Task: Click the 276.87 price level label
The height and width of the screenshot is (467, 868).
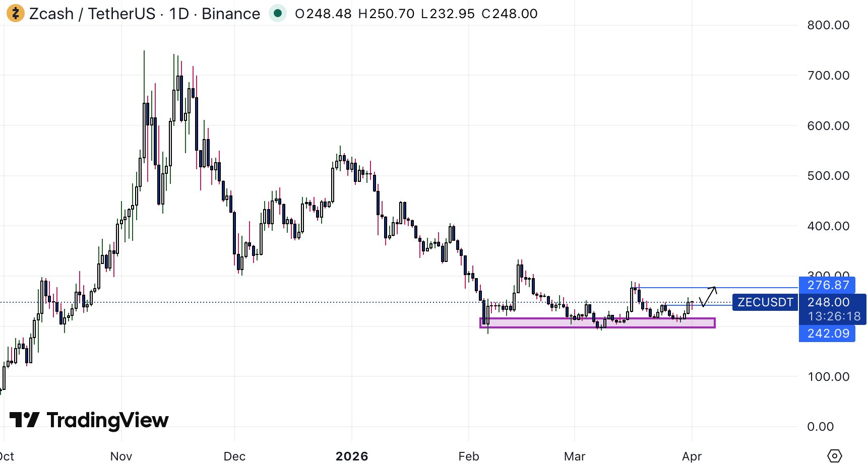Action: click(x=828, y=285)
